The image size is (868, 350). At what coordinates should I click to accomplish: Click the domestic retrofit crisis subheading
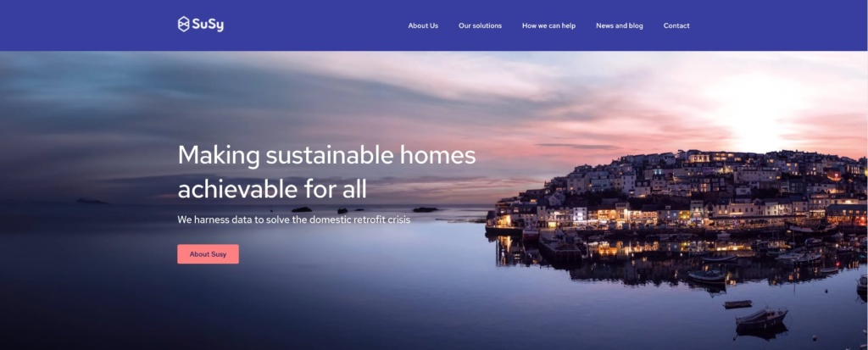[x=294, y=219]
